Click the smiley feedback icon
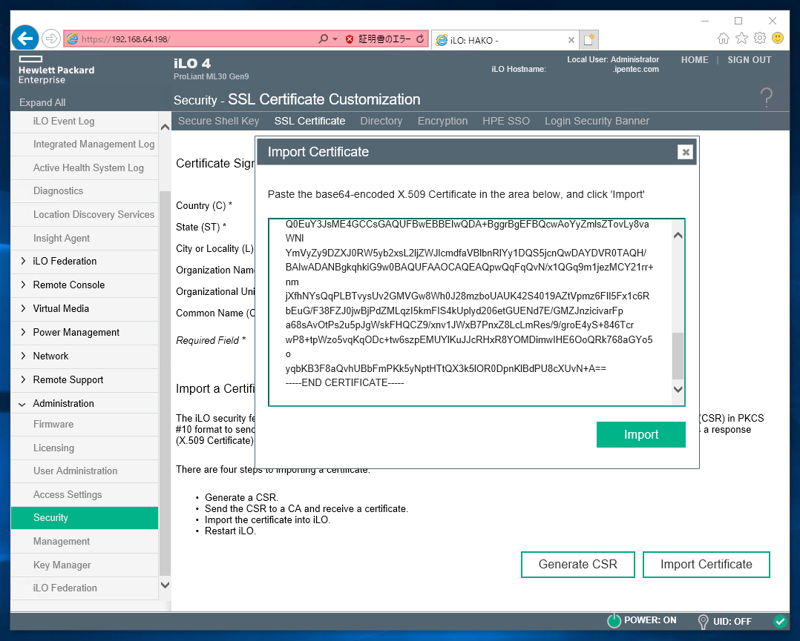 (778, 38)
